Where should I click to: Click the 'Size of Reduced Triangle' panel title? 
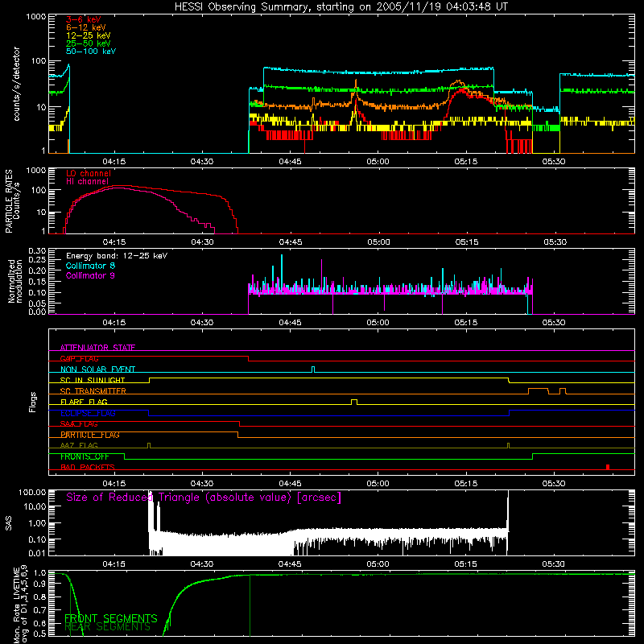pos(204,497)
